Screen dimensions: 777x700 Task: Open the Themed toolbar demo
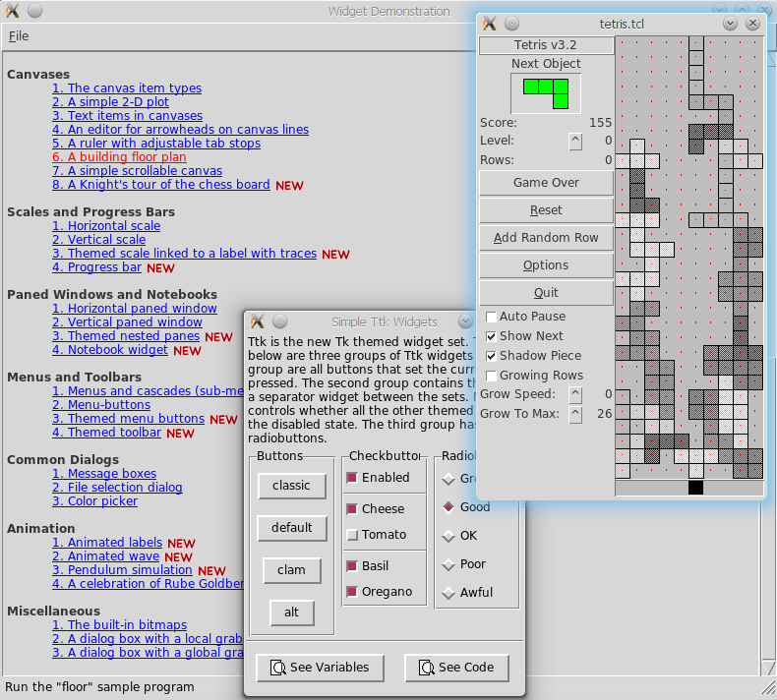click(107, 433)
